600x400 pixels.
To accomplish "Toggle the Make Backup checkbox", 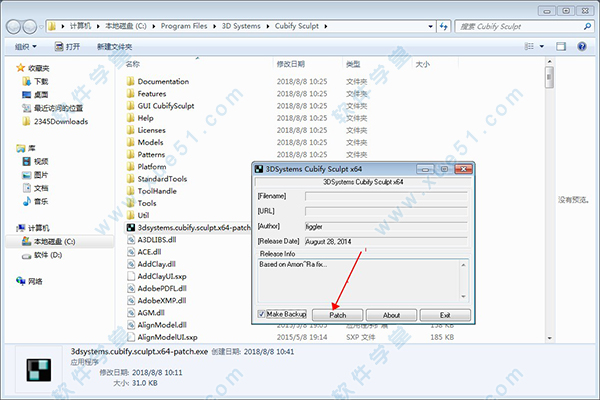I will (x=263, y=314).
